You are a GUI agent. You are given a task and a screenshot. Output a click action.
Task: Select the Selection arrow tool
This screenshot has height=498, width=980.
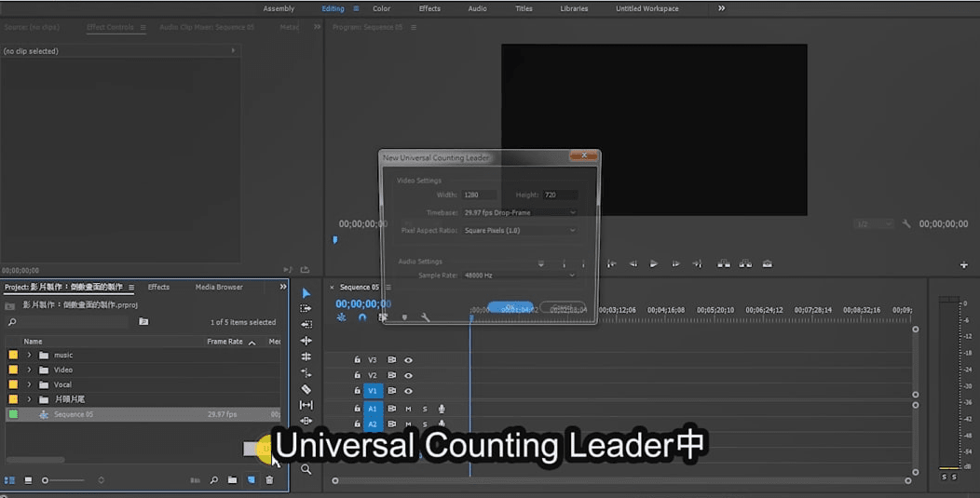306,293
